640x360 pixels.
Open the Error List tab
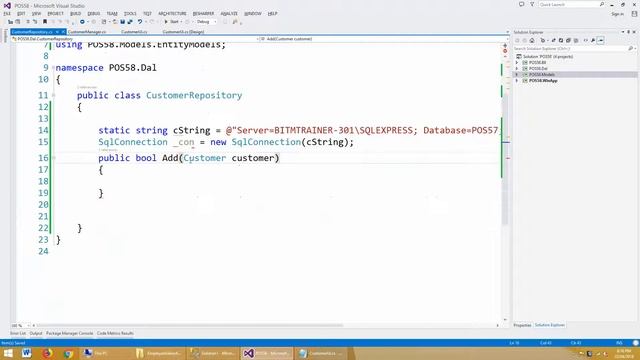coord(18,333)
